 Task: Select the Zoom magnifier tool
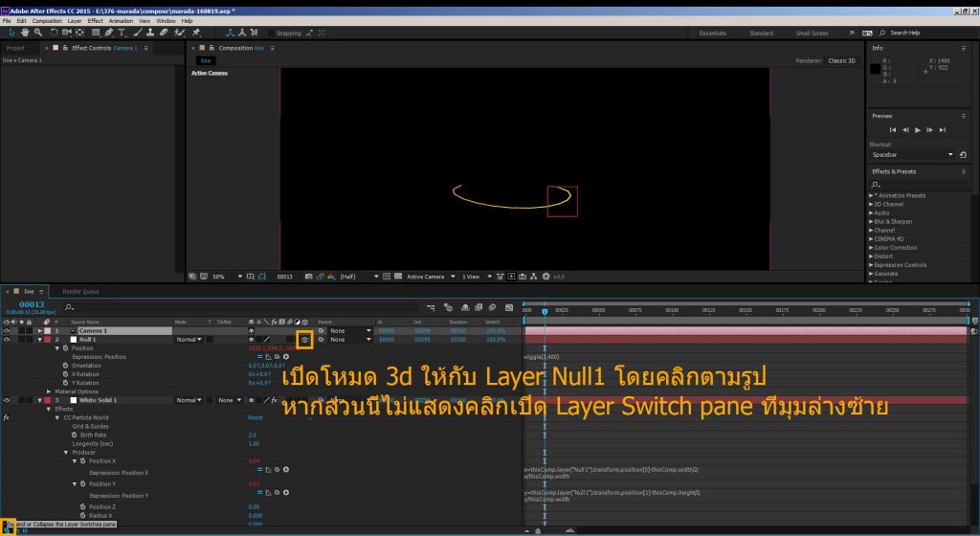[38, 33]
